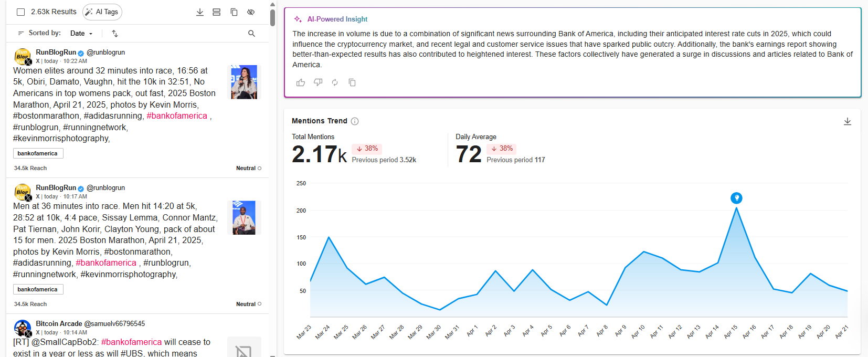Click the 2.63k Results count
868x357 pixels.
point(54,12)
